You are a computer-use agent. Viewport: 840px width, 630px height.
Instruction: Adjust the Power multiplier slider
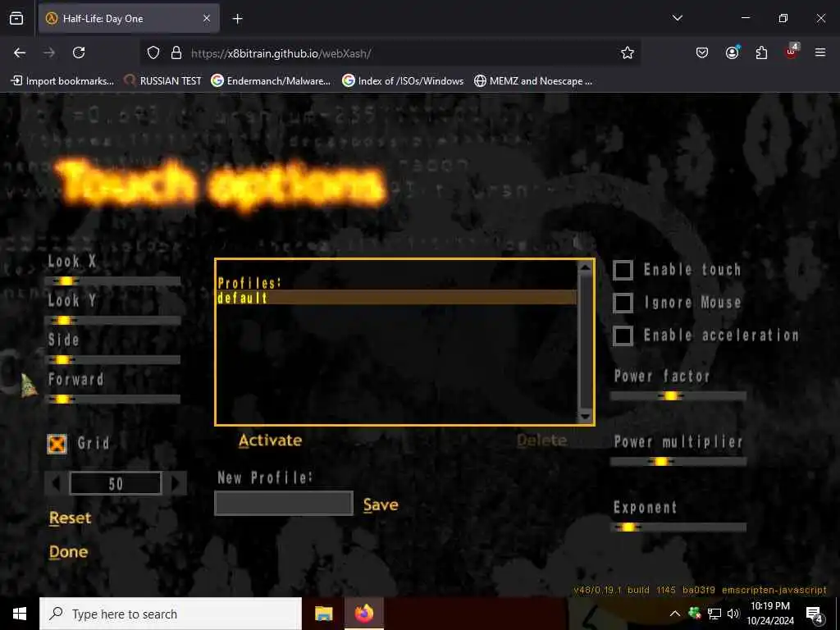678,461
